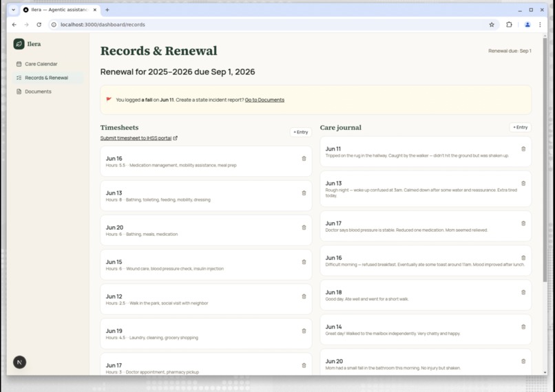Viewport: 555px width, 392px height.
Task: Open a new browser tab
Action: 107,10
